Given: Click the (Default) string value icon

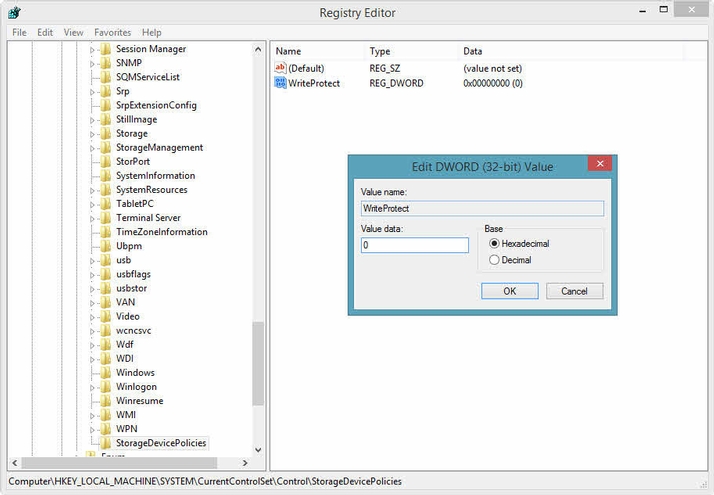Looking at the screenshot, I should click(280, 68).
